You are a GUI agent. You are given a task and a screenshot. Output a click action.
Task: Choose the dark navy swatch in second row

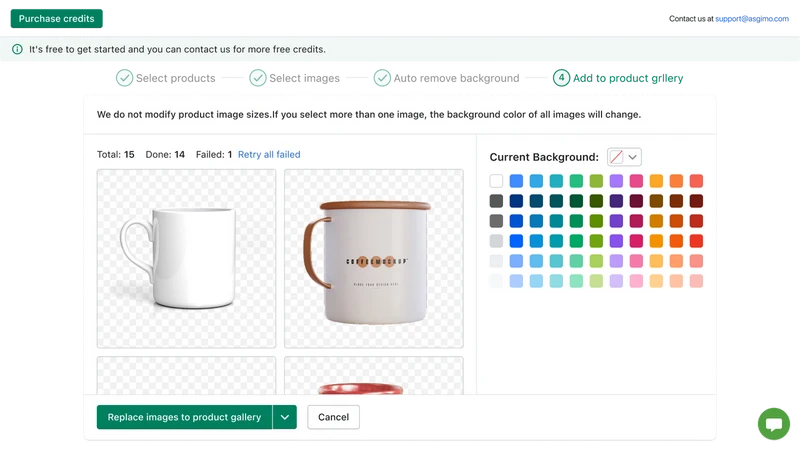[516, 201]
